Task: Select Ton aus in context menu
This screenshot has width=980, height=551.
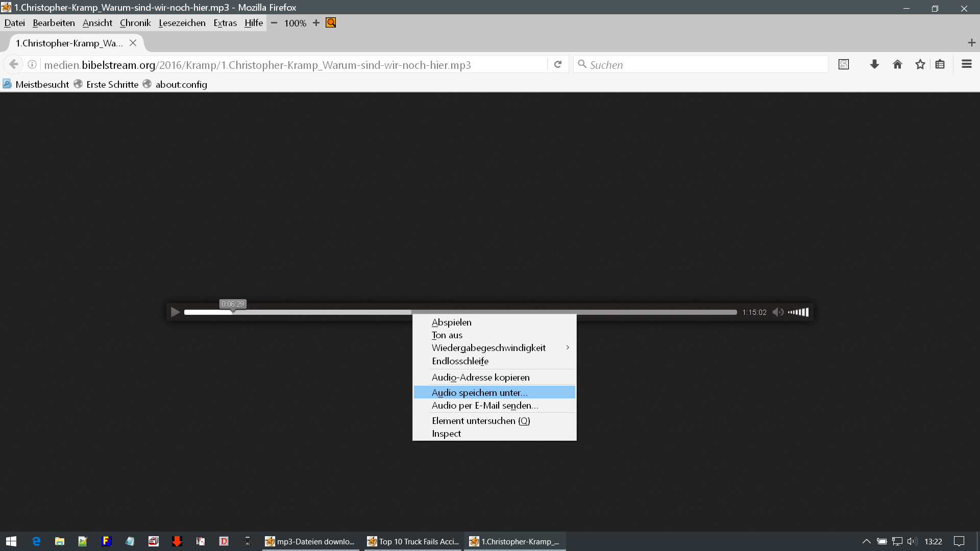Action: [x=447, y=335]
